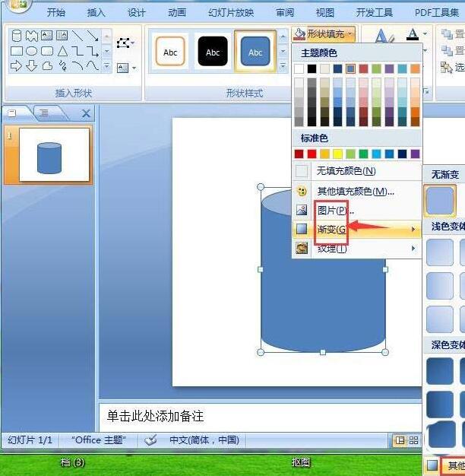Click the text box button beside gallery
Screen dimensions: 465x476
(122, 68)
